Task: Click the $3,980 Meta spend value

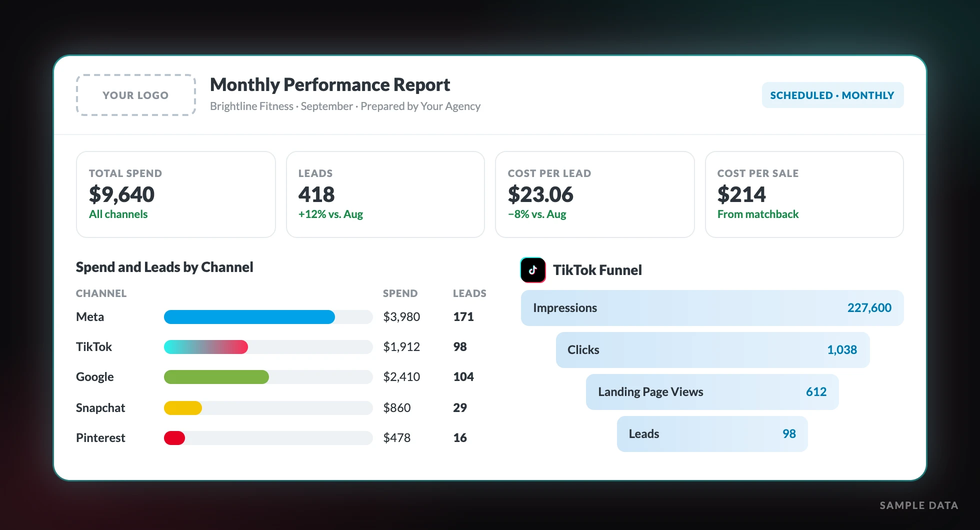Action: pos(401,317)
